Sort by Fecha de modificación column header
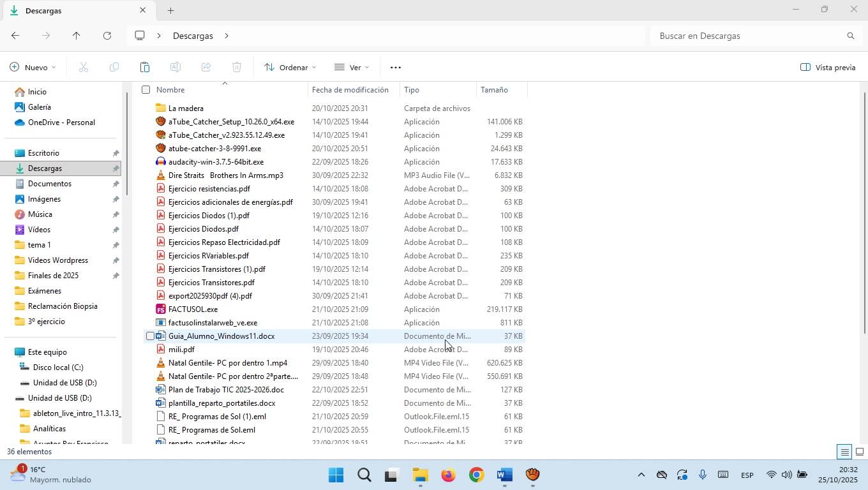This screenshot has width=868, height=490. [x=350, y=90]
